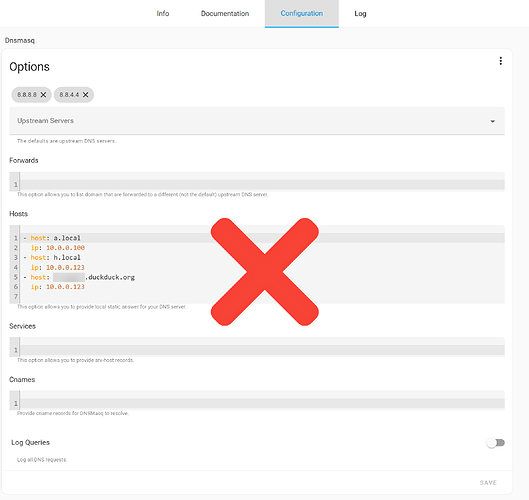Open the Documentation tab
Screen dimensions: 529x500
tap(225, 13)
